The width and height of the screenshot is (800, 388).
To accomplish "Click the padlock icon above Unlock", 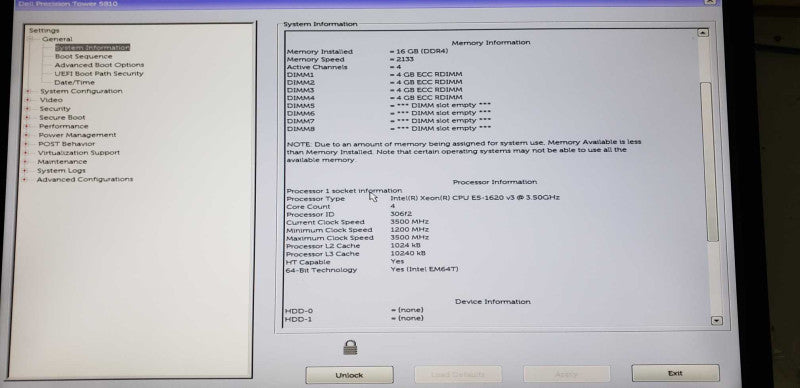I will [350, 348].
